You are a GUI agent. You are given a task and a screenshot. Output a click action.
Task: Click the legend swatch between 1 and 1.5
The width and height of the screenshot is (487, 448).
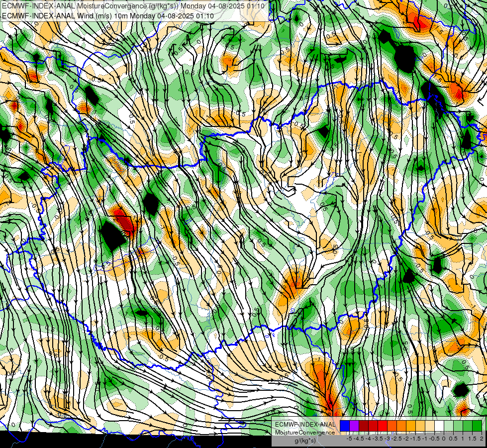tap(468, 426)
